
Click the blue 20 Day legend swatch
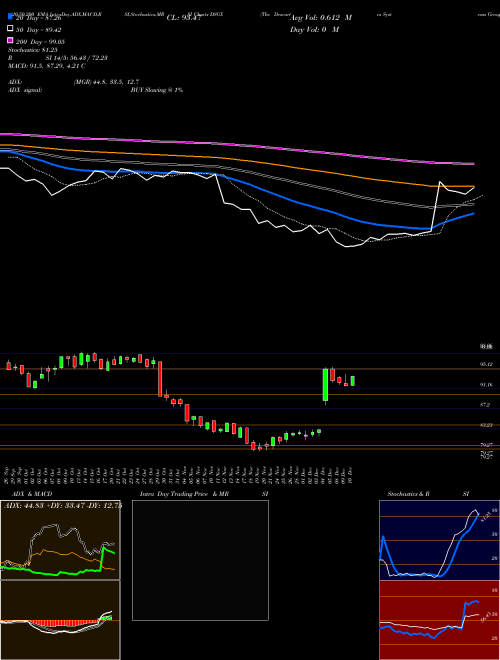point(10,17)
